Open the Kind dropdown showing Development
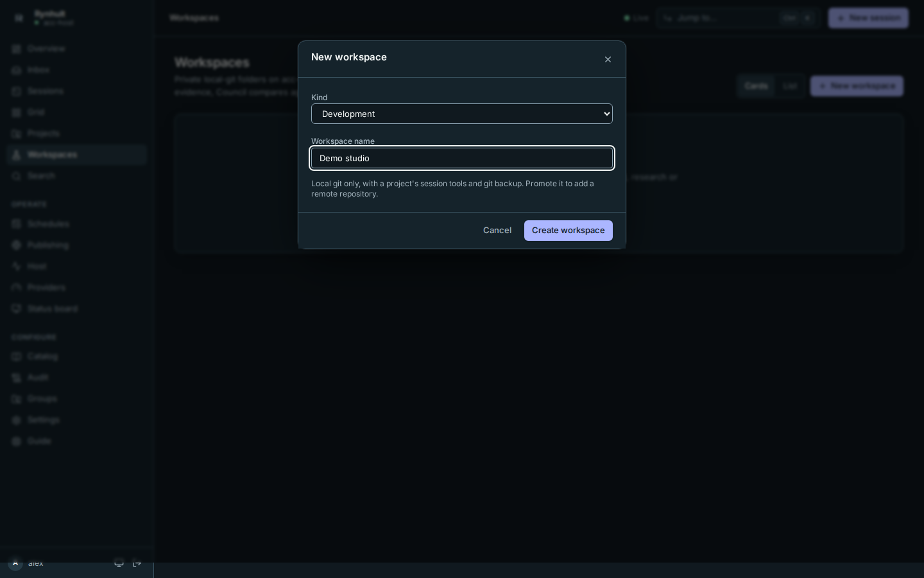 [x=462, y=114]
